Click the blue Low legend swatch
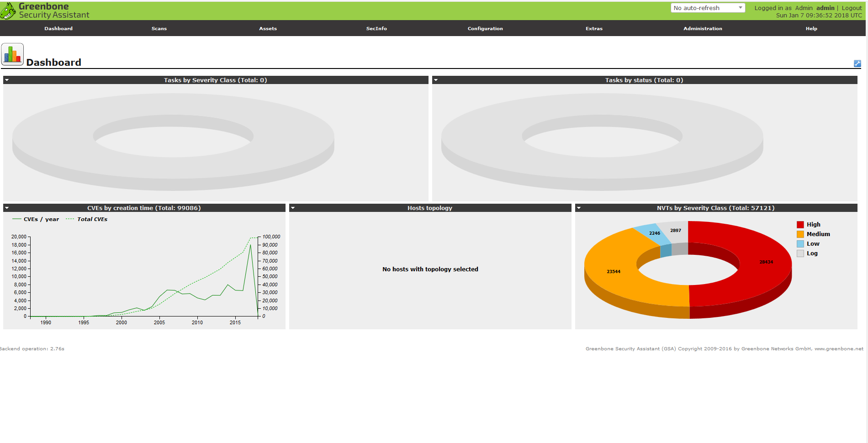 coord(800,244)
